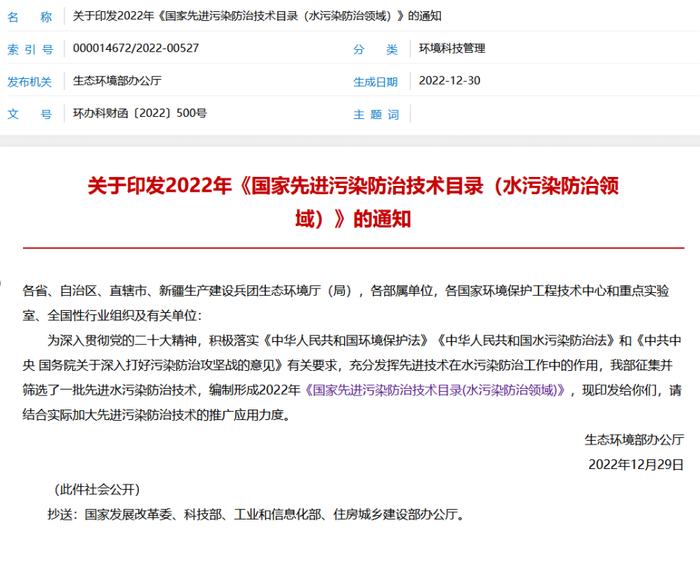Click the 名称 field label
The height and width of the screenshot is (568, 700).
(x=29, y=17)
